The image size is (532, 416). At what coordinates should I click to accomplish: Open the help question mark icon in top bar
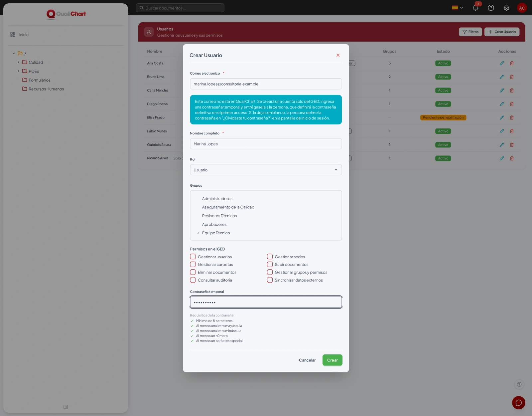pos(491,8)
